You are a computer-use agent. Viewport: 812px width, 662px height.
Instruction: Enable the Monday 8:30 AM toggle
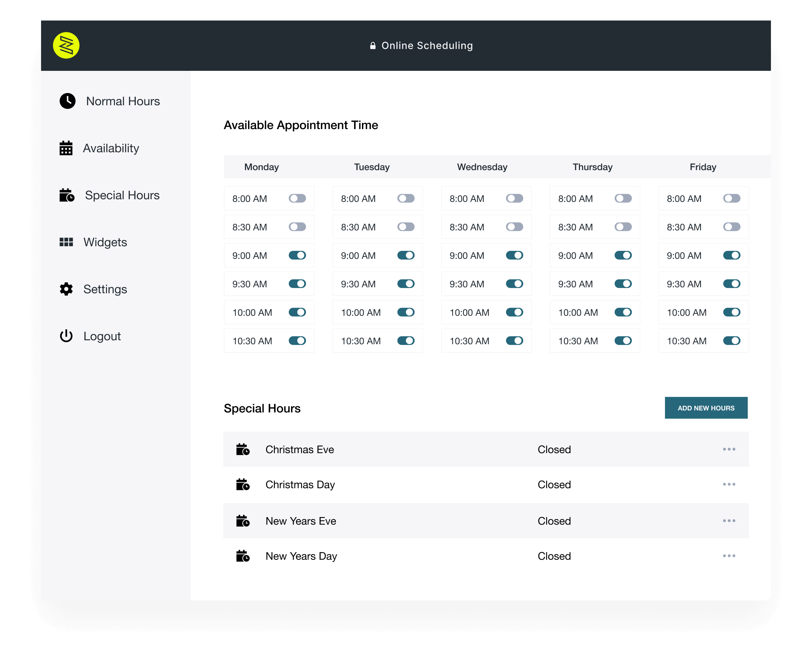[297, 227]
